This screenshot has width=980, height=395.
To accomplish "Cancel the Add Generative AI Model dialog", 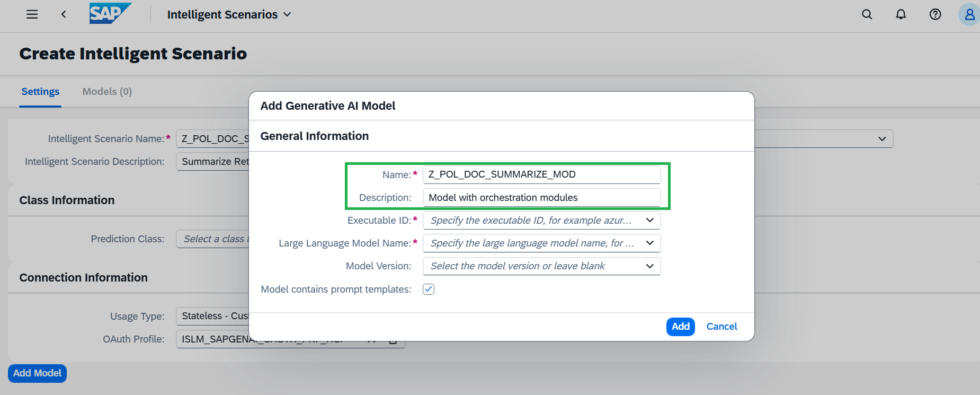I will (x=721, y=327).
